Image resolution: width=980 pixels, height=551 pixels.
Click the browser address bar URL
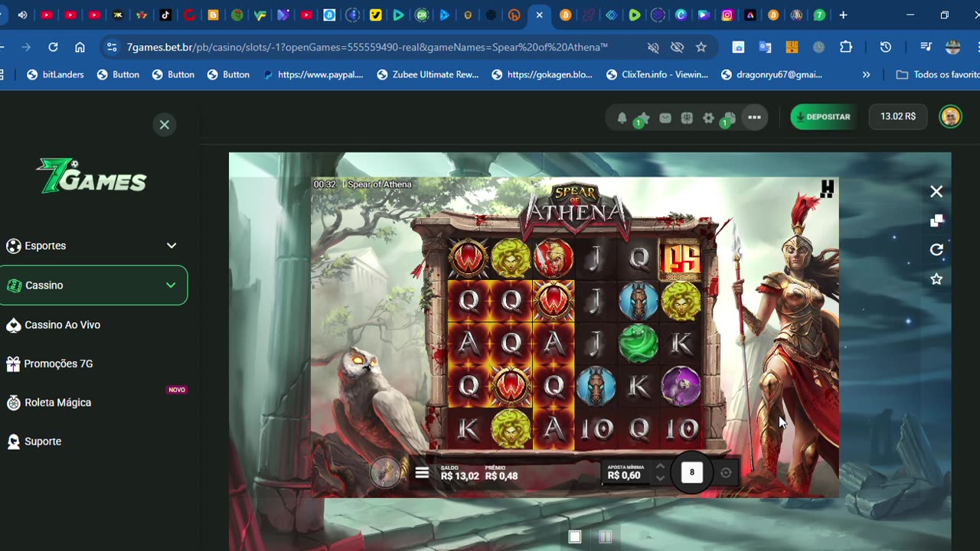(x=367, y=47)
